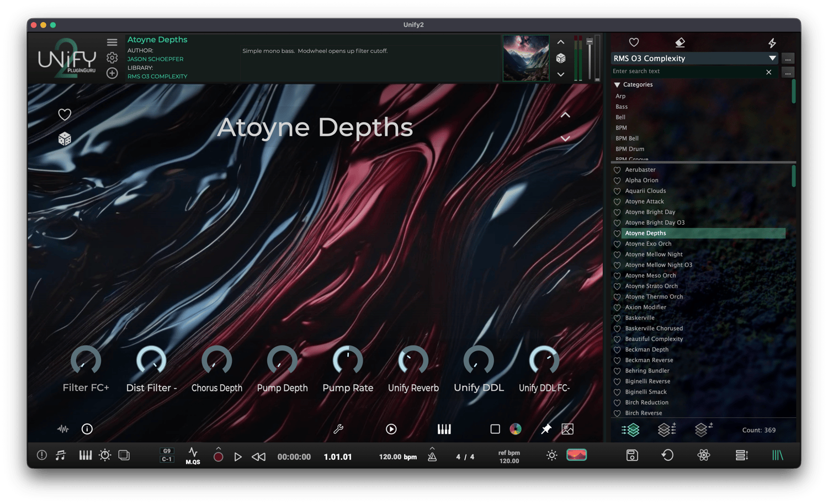Open the hamburger main menu

tap(112, 43)
